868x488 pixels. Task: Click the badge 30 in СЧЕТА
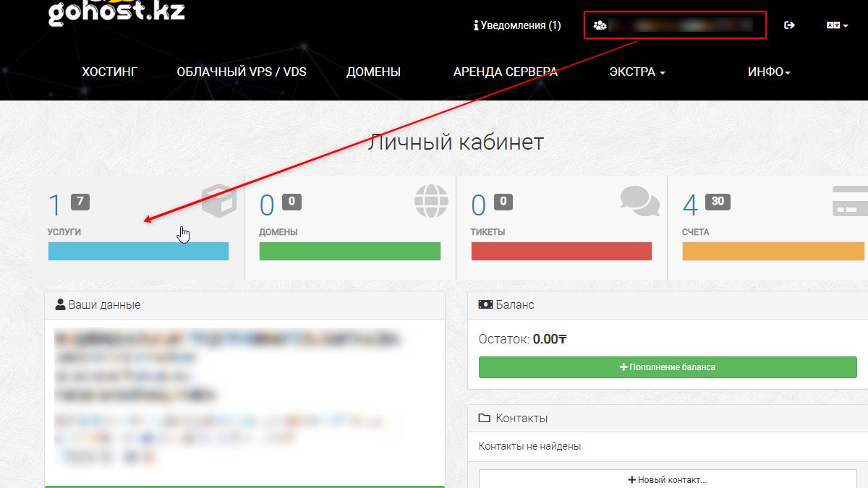tap(718, 202)
